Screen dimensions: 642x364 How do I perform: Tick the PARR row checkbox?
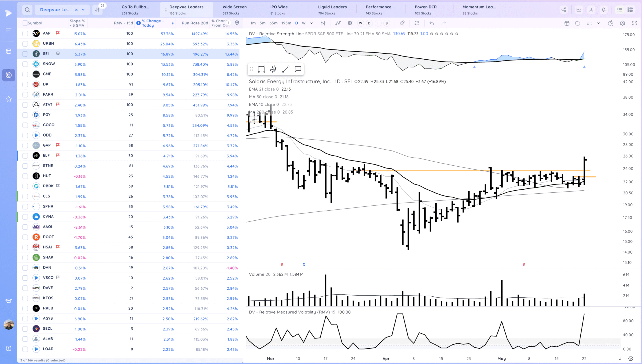[25, 95]
